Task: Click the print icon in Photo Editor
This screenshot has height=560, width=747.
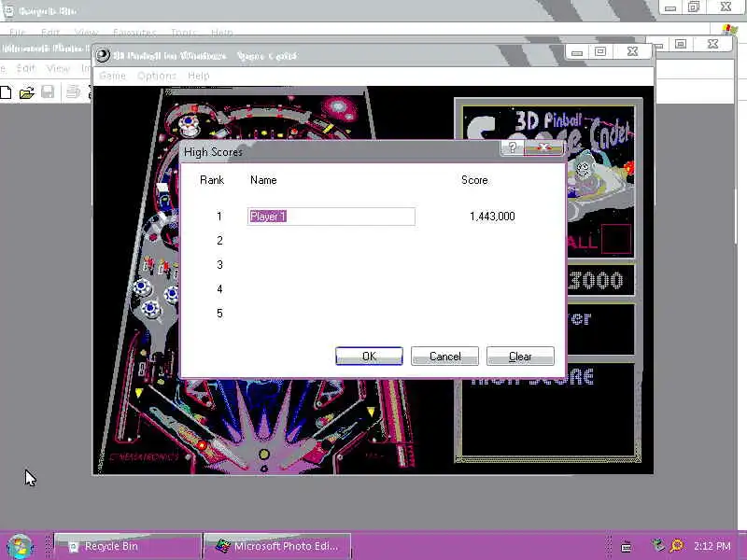Action: 73,91
